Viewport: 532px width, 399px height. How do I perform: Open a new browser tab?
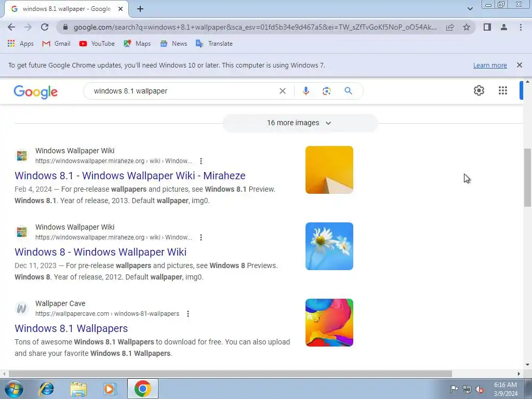(140, 9)
